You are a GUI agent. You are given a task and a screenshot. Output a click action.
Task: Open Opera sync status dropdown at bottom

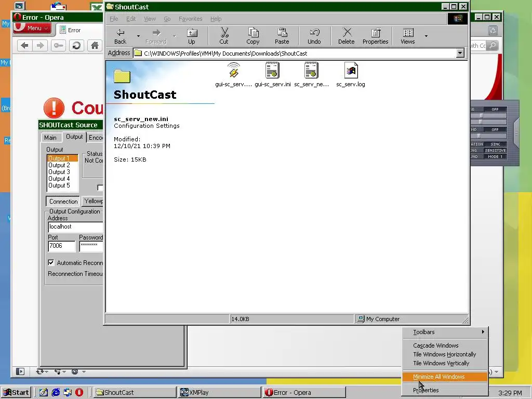[42, 371]
